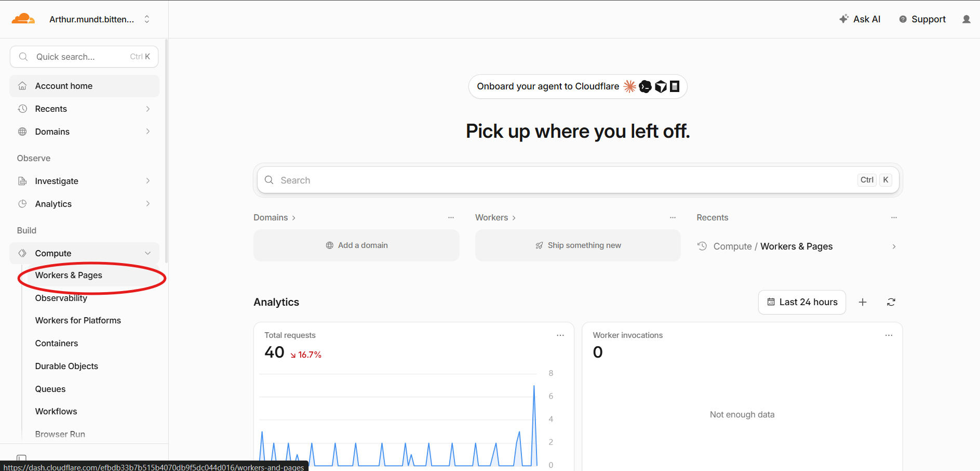Viewport: 980px width, 471px height.
Task: Open the Domains section link
Action: point(274,217)
